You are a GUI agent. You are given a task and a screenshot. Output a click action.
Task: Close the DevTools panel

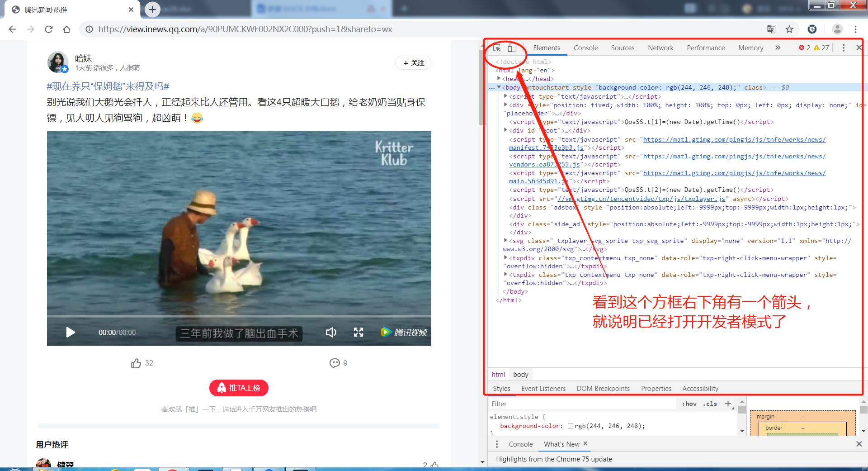(859, 48)
